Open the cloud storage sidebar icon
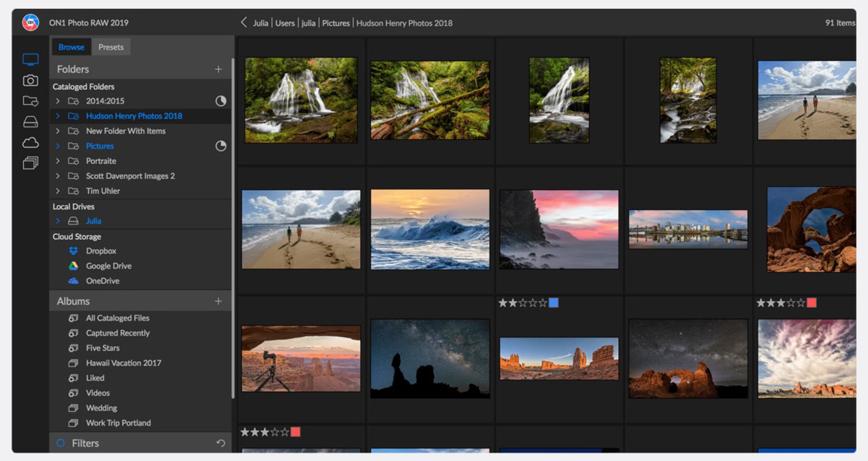This screenshot has width=868, height=461. [x=30, y=142]
